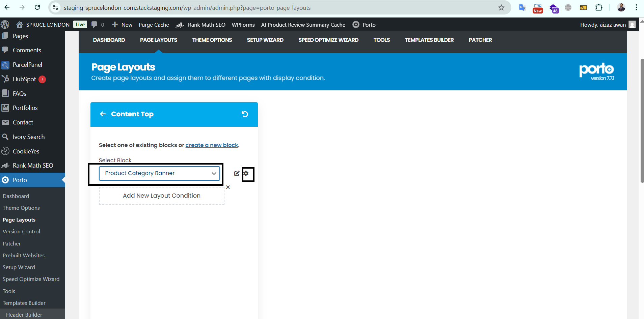Click the Chrome profile avatar
644x319 pixels.
621,7
